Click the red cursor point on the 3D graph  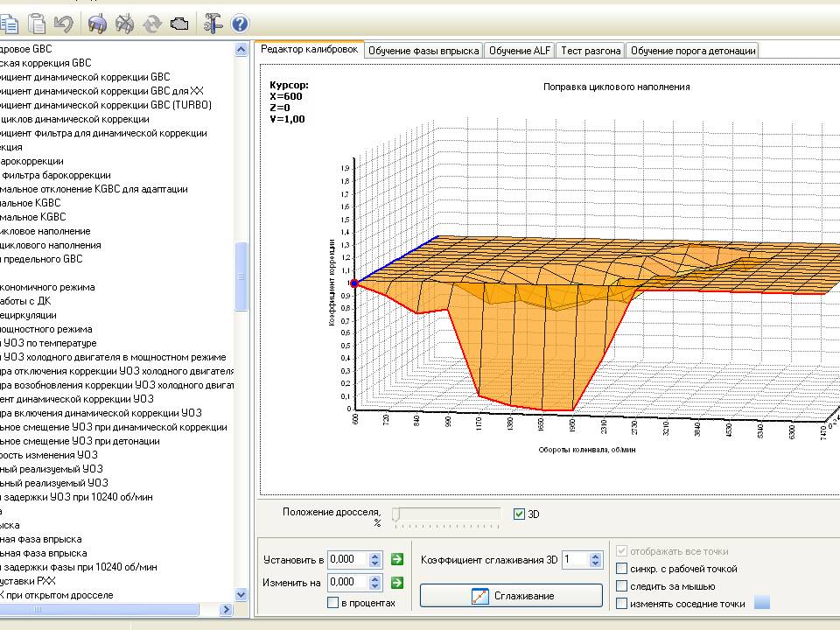pyautogui.click(x=354, y=283)
